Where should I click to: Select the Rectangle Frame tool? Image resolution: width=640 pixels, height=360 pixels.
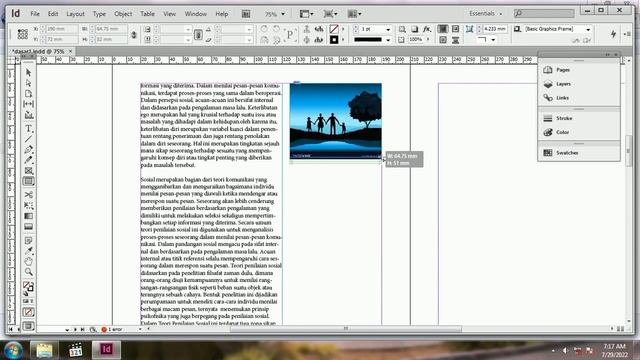coord(28,171)
